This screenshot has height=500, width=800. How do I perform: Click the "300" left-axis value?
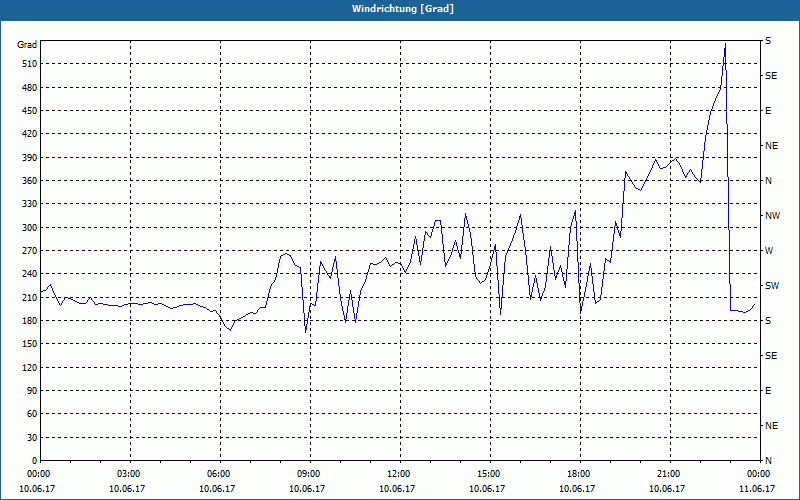[x=29, y=228]
